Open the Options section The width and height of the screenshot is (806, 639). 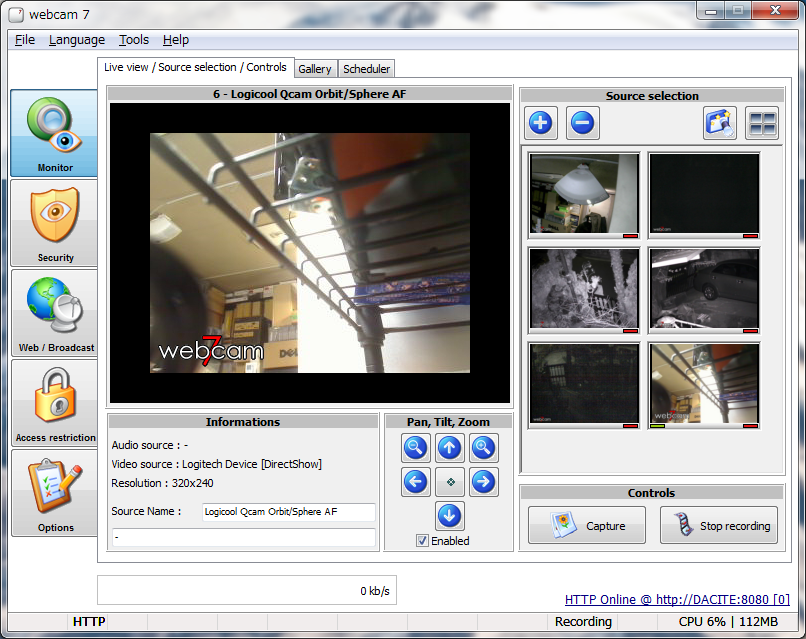point(54,493)
